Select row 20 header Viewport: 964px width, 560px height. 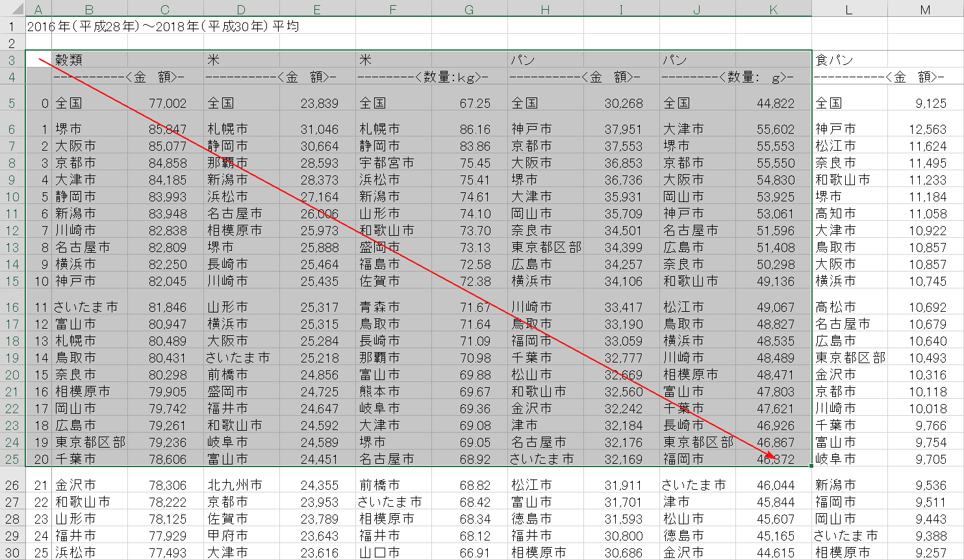pos(12,374)
